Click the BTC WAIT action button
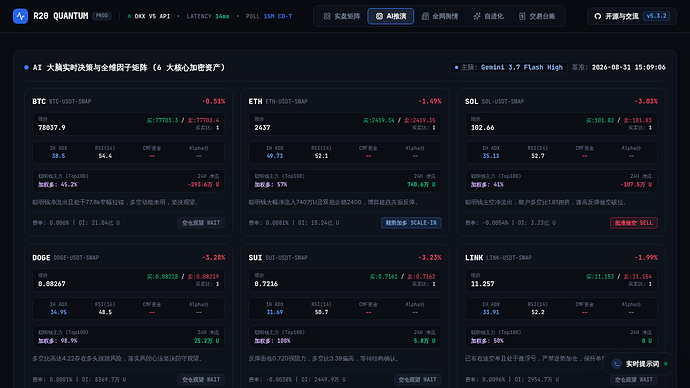Screen dimensions: 690x388 (201, 223)
